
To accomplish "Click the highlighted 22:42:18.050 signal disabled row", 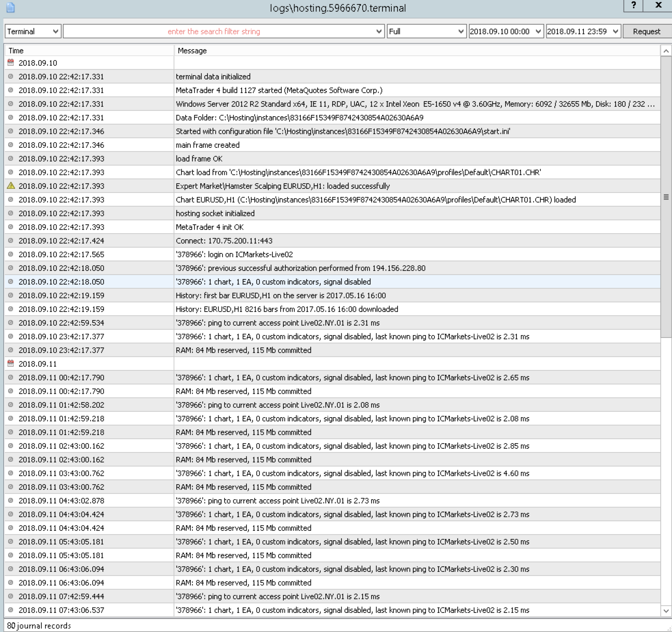I will (332, 281).
